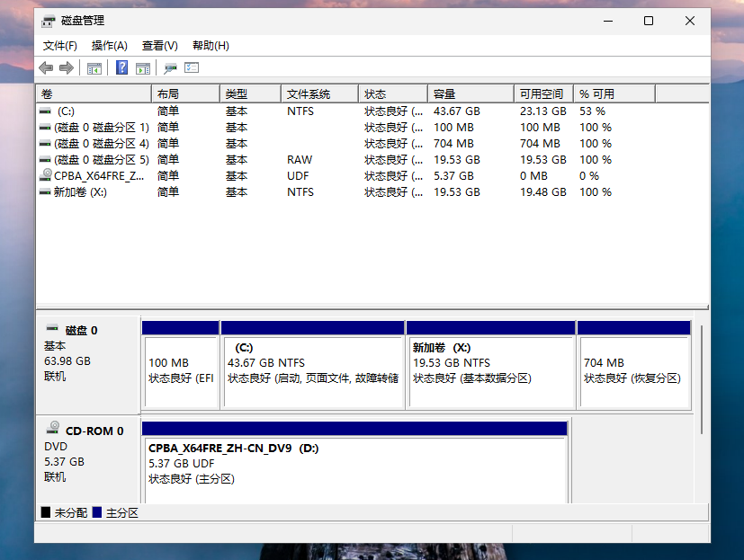
Task: Sort by the % 可用 column header
Action: coord(614,93)
